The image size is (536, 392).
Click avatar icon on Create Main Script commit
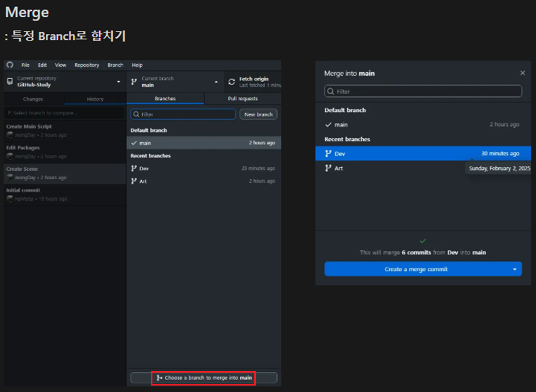coord(10,135)
